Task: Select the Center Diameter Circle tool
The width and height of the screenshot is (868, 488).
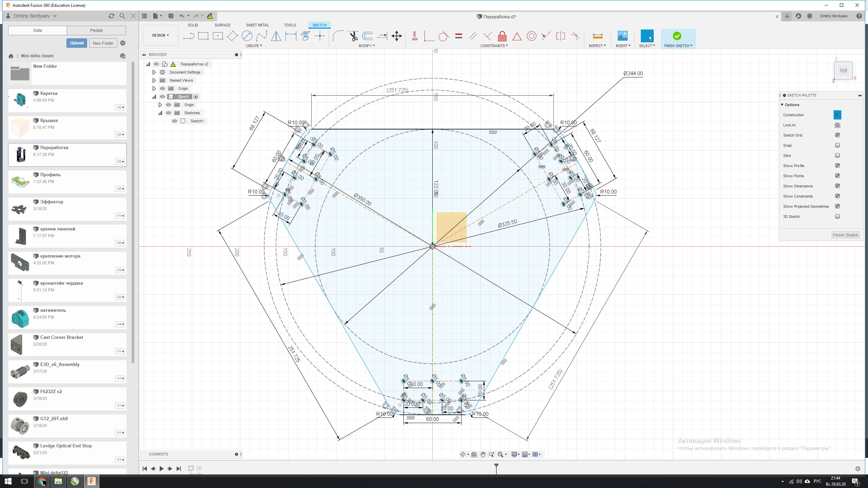Action: click(x=247, y=36)
